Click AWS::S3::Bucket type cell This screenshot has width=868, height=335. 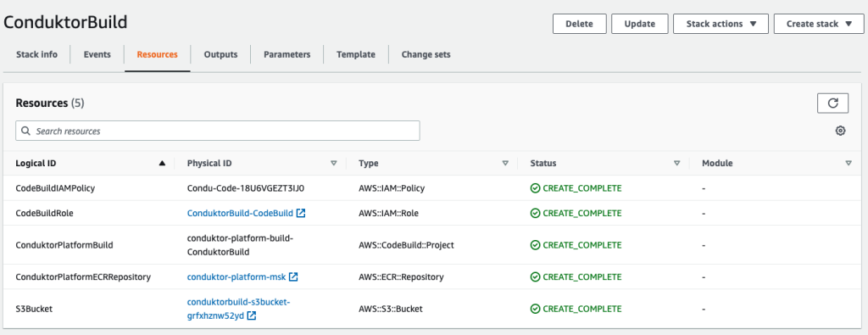391,309
